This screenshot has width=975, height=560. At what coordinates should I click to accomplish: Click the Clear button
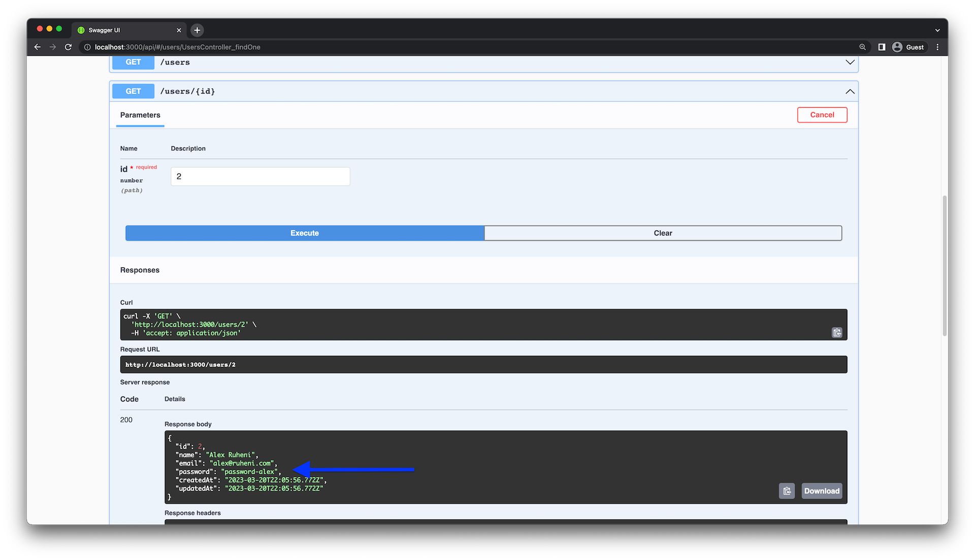(x=663, y=233)
